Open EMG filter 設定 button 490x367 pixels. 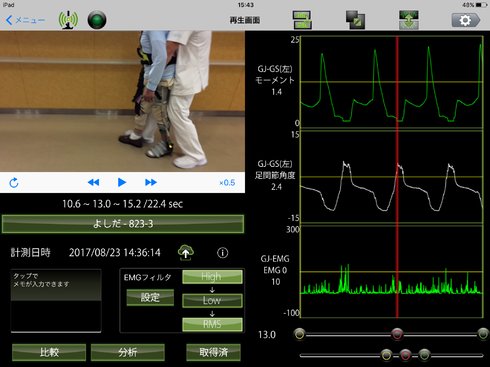tap(150, 297)
